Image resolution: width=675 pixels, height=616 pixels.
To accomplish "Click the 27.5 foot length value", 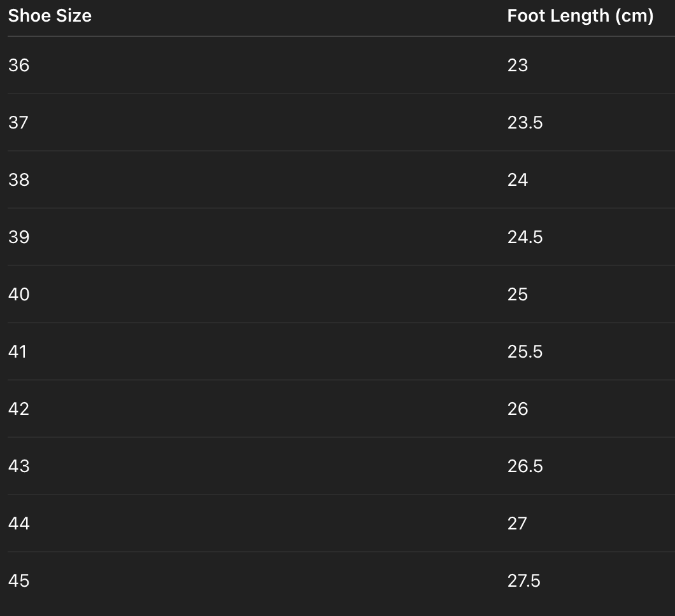I will (x=524, y=580).
